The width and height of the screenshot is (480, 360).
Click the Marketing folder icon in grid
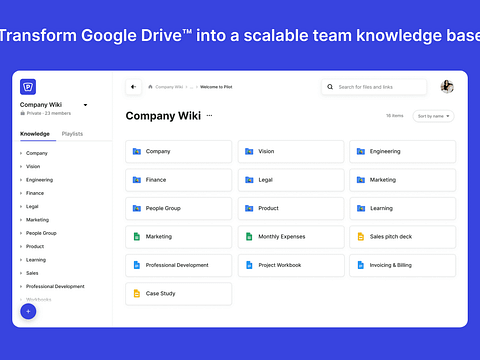click(x=361, y=180)
